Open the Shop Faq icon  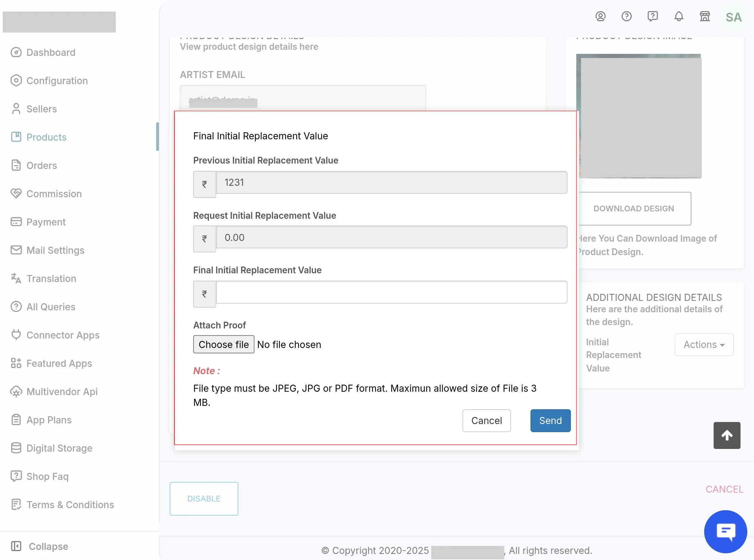coord(16,476)
